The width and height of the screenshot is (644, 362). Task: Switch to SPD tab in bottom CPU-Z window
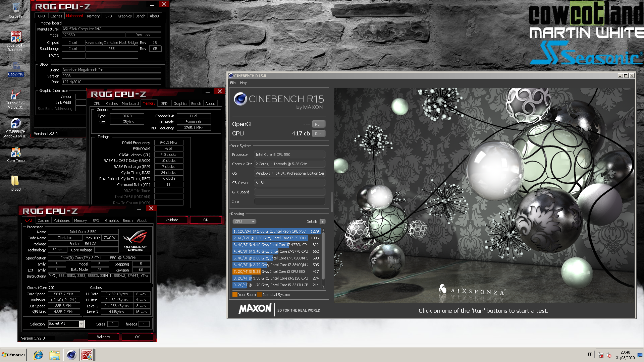click(x=96, y=221)
